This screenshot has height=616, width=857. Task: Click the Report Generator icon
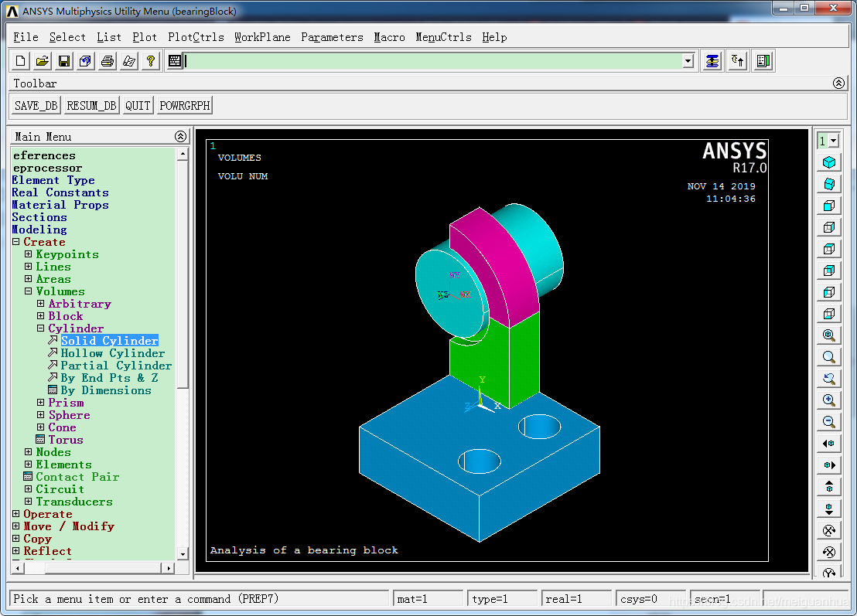pyautogui.click(x=129, y=61)
